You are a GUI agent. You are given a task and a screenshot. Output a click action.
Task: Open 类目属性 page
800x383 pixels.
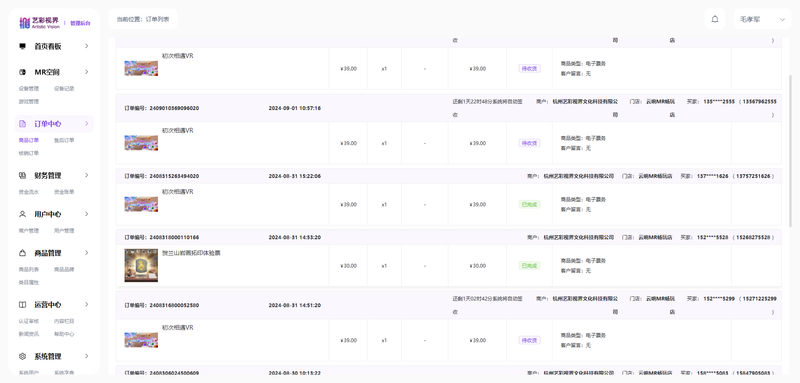tap(29, 282)
